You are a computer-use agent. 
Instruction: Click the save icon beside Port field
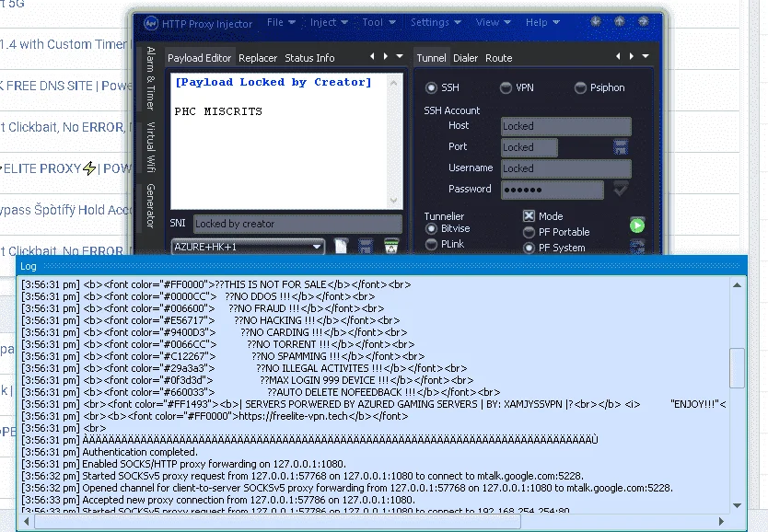point(620,147)
